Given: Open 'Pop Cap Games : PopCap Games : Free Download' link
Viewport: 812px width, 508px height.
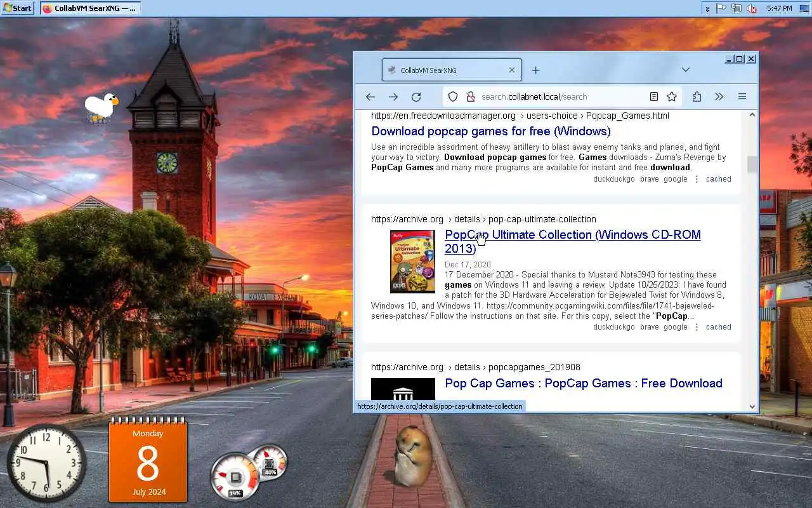Looking at the screenshot, I should pos(584,383).
